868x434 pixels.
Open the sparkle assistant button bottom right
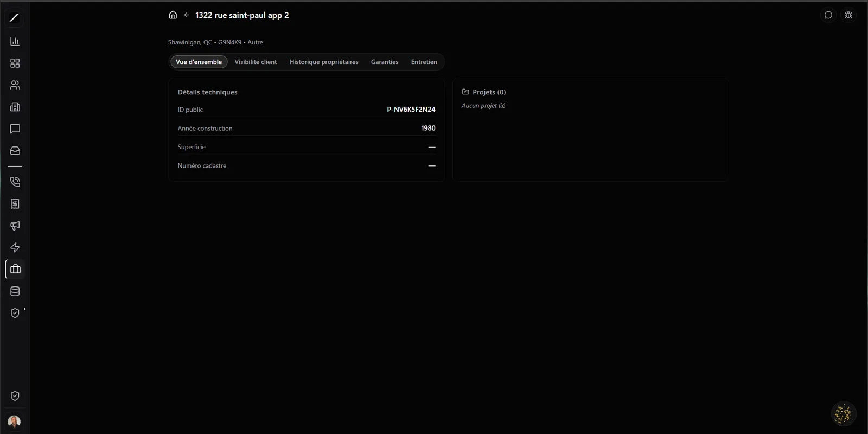pos(844,414)
